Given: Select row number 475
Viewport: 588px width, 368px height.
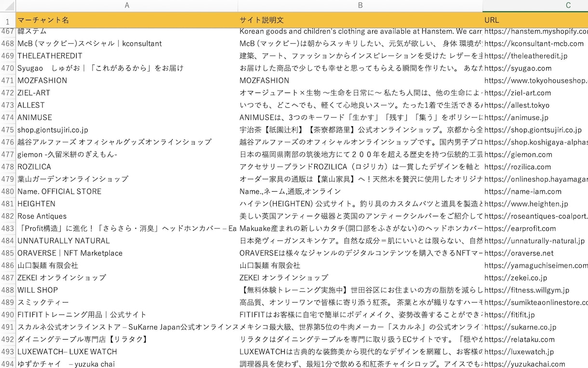Looking at the screenshot, I should [x=8, y=130].
